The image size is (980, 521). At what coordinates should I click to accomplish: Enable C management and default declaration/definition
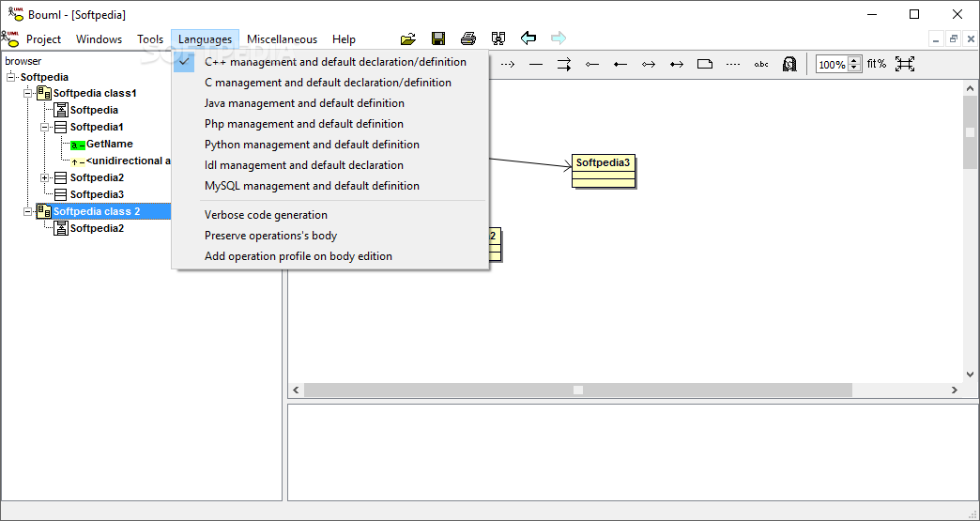tap(330, 83)
